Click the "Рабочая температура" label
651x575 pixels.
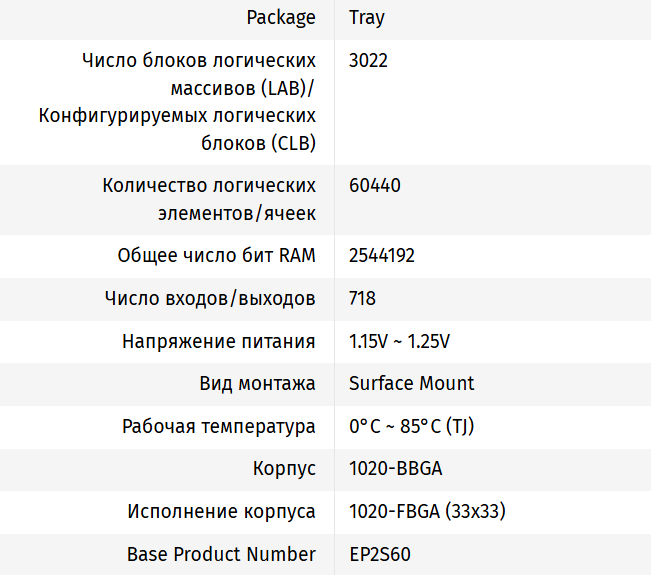click(219, 427)
